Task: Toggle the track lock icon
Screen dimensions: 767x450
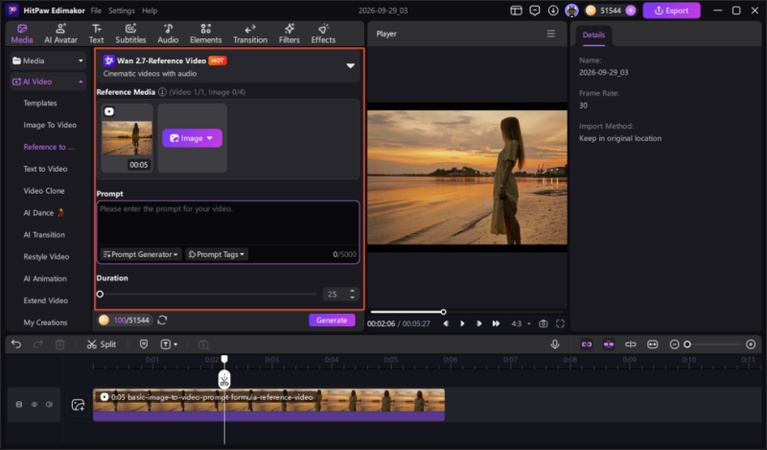Action: [x=19, y=405]
